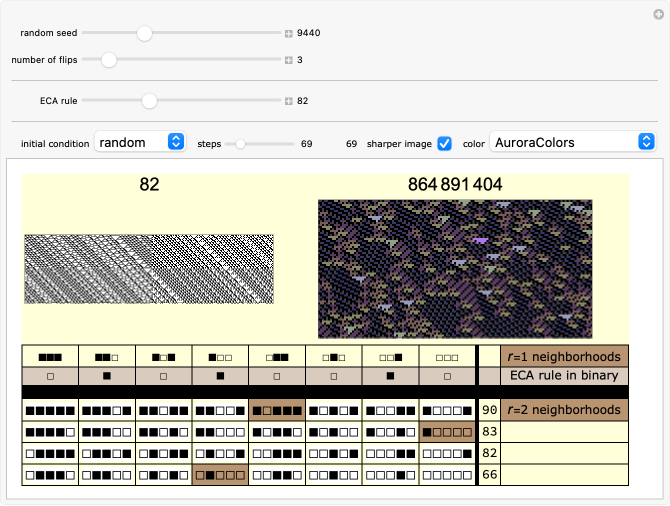Toggle the rule bit under the all-white neighborhood

pyautogui.click(x=447, y=376)
